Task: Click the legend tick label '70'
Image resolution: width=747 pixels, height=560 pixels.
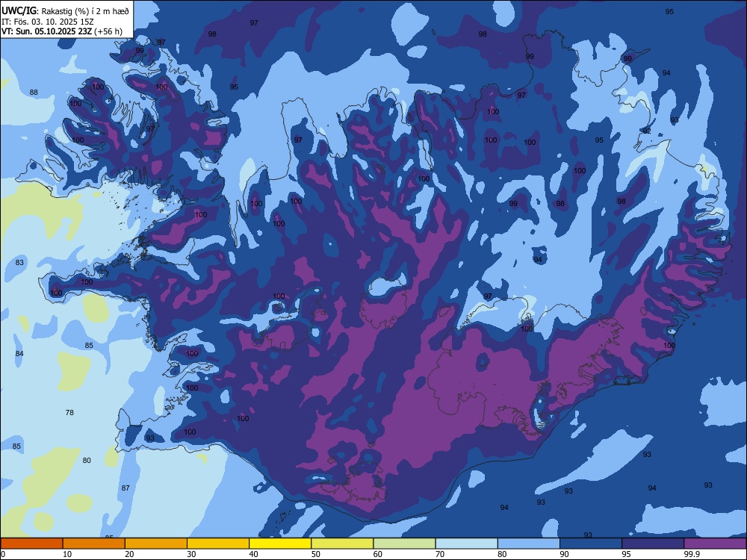Action: coord(440,554)
